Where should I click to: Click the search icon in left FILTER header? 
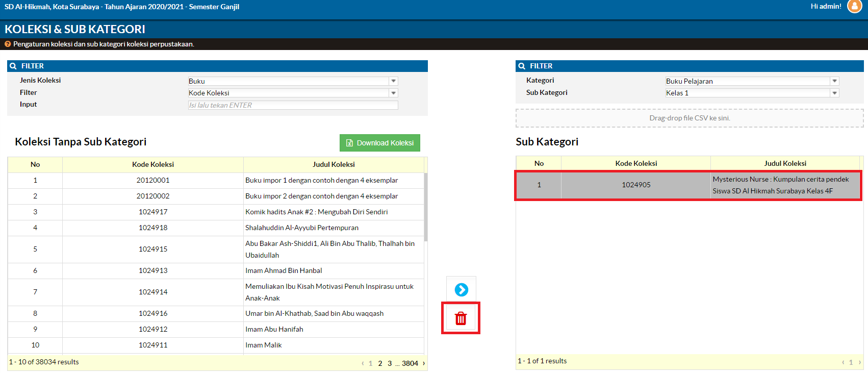pyautogui.click(x=13, y=66)
